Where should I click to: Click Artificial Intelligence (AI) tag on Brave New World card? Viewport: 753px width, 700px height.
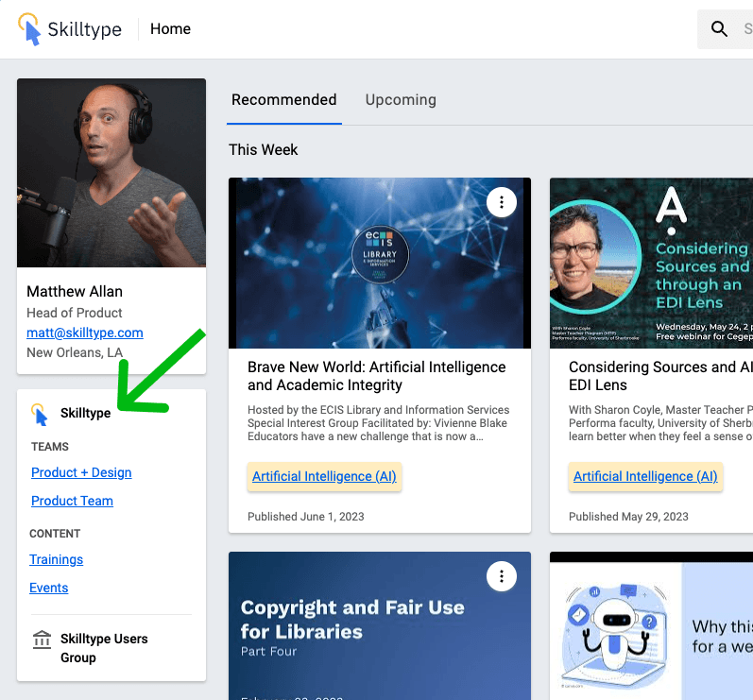[324, 476]
